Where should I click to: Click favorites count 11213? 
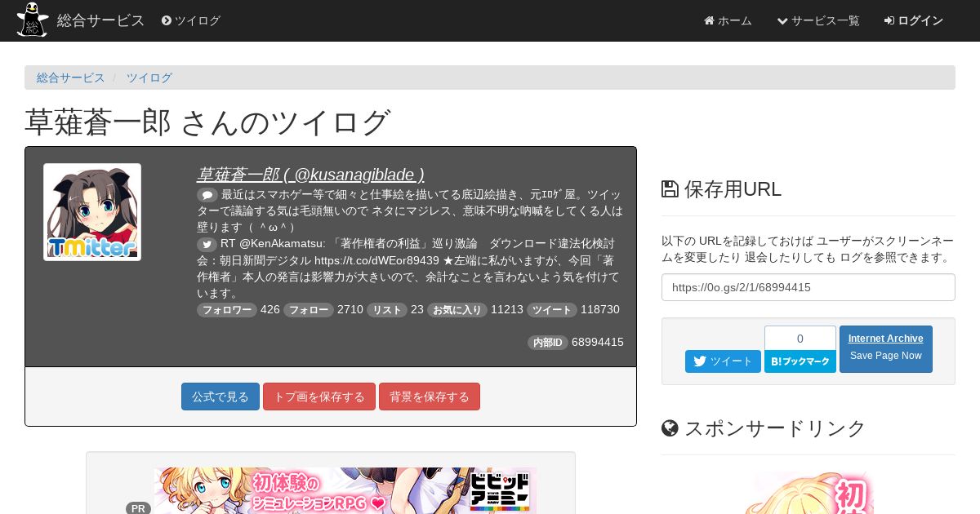coord(507,310)
